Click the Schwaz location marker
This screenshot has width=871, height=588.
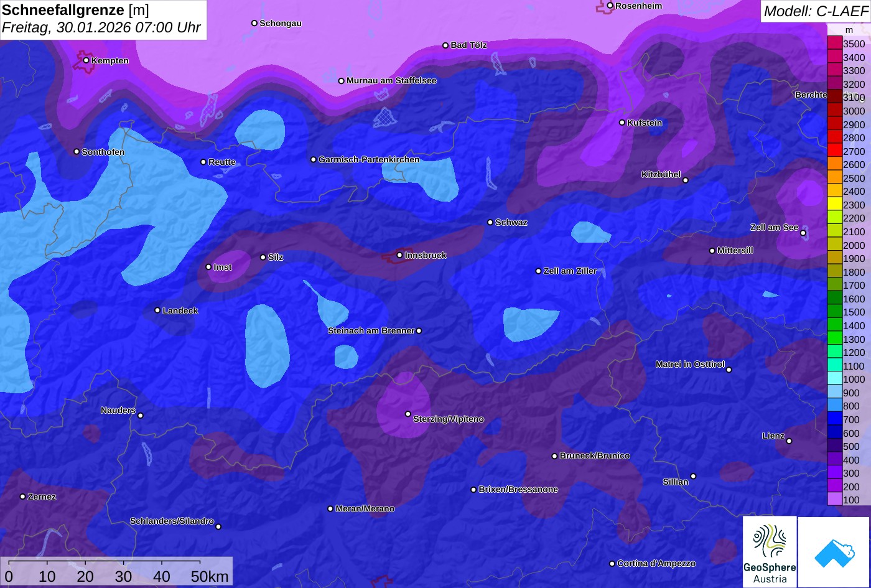490,222
